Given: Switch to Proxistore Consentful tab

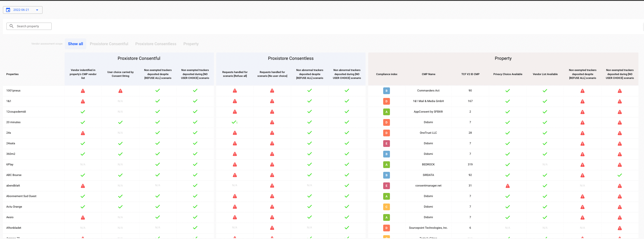Looking at the screenshot, I should 109,44.
